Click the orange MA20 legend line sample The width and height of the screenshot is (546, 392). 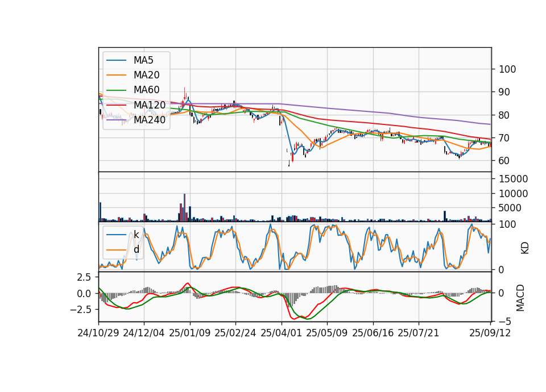point(116,75)
